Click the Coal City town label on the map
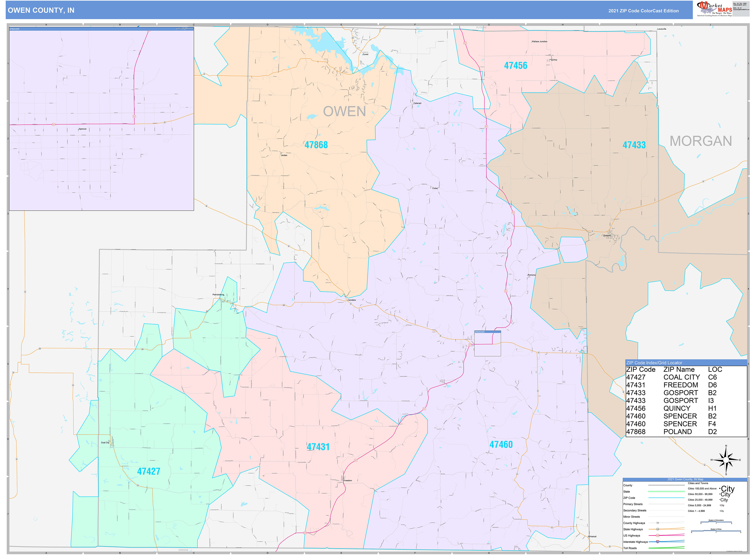The image size is (756, 555). [x=105, y=443]
